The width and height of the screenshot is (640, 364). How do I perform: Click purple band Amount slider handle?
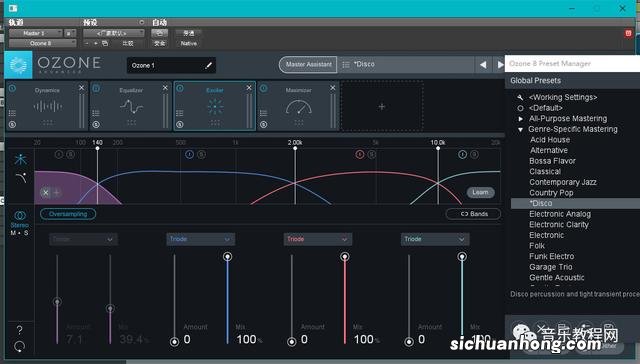coord(57,302)
